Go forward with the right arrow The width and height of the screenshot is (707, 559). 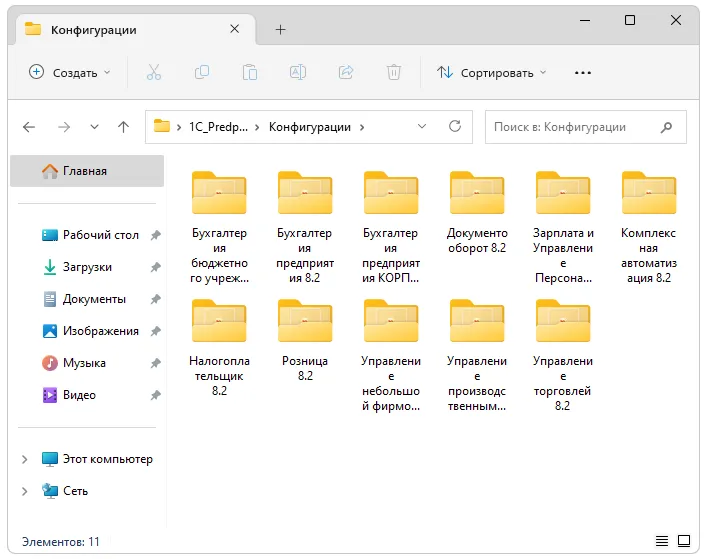coord(64,127)
